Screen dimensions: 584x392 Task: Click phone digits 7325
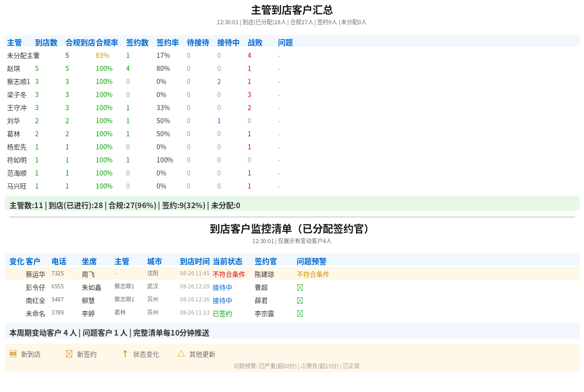pyautogui.click(x=57, y=273)
